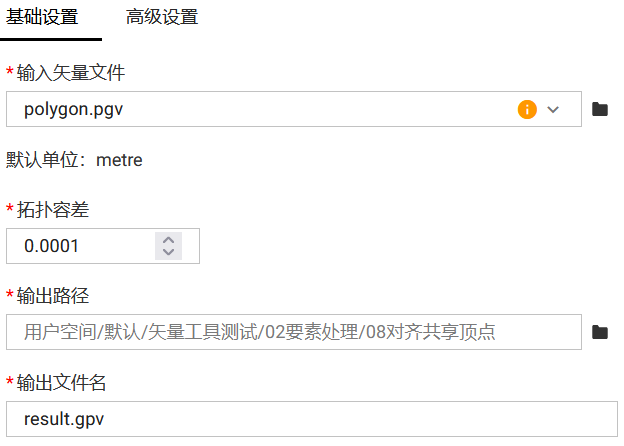Increase 拓扑容差 with up arrow
624x446 pixels.
coord(169,240)
